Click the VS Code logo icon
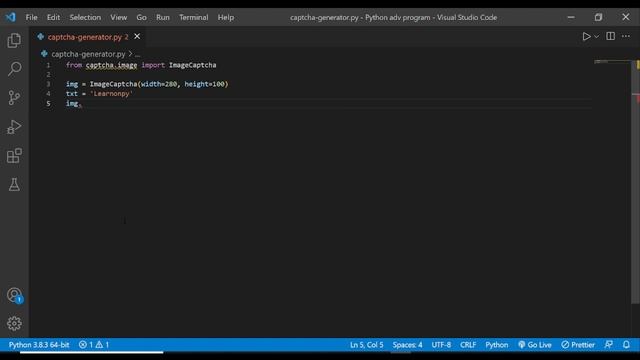The height and width of the screenshot is (360, 640). coord(11,17)
